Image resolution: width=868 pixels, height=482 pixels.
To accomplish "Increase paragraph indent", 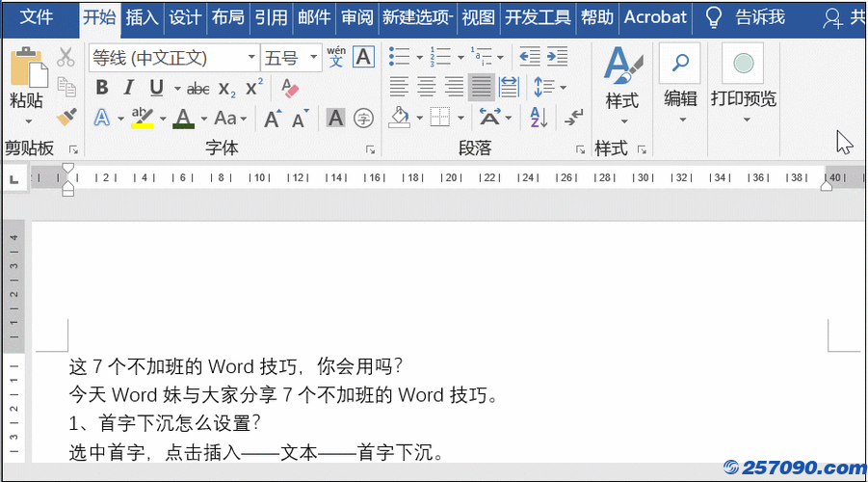I will [557, 57].
